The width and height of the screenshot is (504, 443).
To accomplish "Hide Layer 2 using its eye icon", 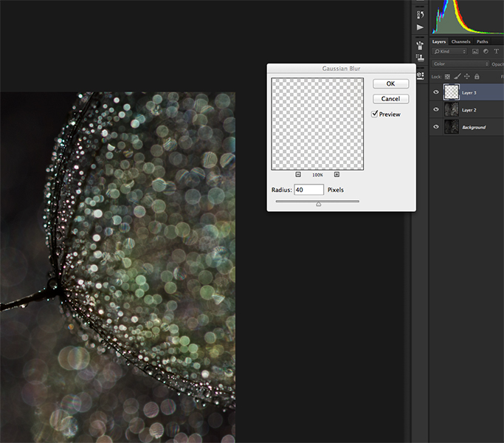I will (x=436, y=109).
